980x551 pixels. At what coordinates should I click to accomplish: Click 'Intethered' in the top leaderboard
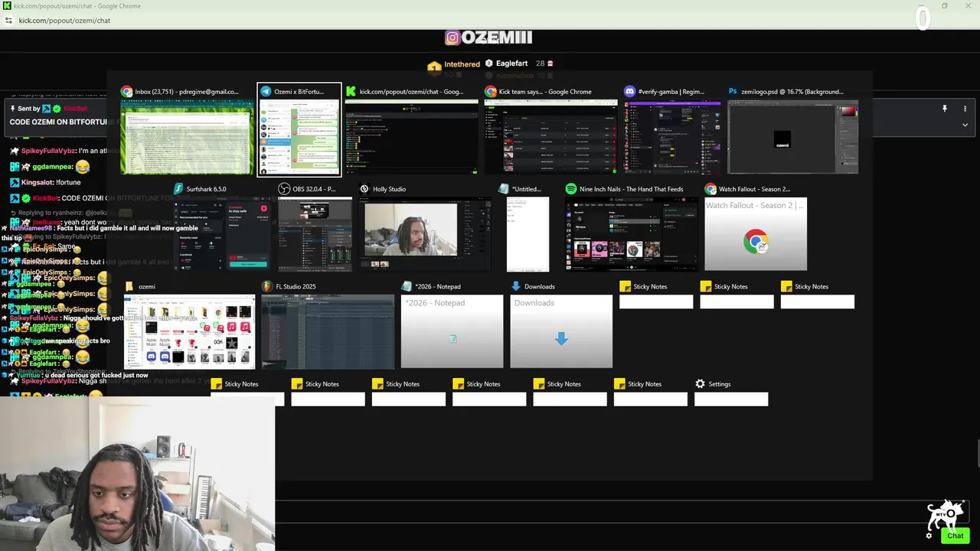(462, 64)
